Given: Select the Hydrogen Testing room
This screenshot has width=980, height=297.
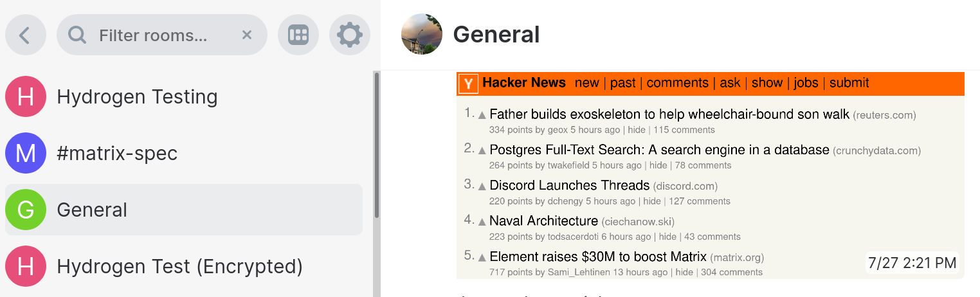Looking at the screenshot, I should click(184, 96).
